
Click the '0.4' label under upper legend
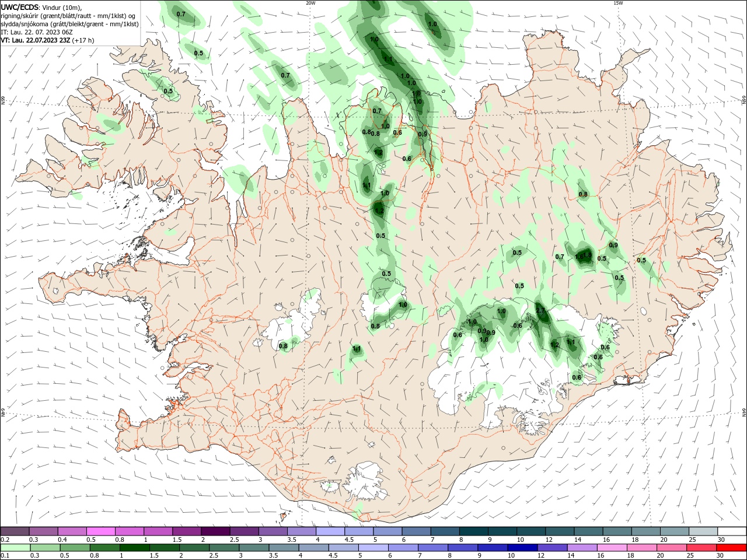click(x=63, y=540)
